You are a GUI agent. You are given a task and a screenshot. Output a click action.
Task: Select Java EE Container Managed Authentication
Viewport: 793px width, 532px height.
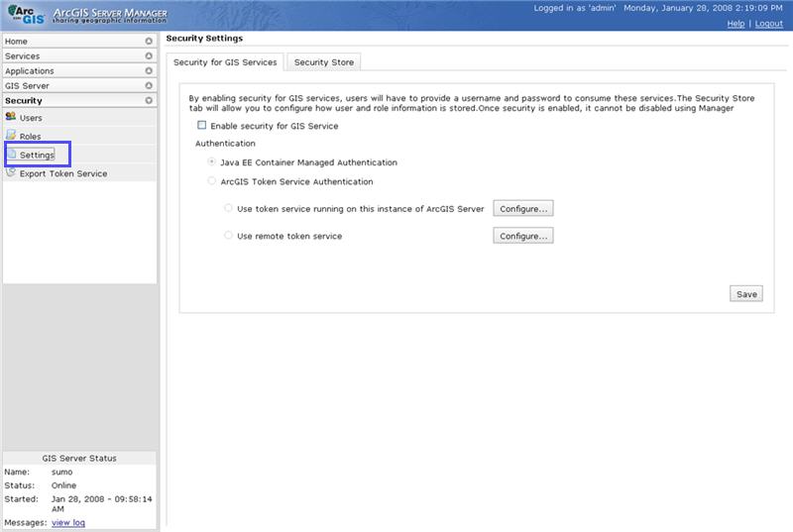211,162
